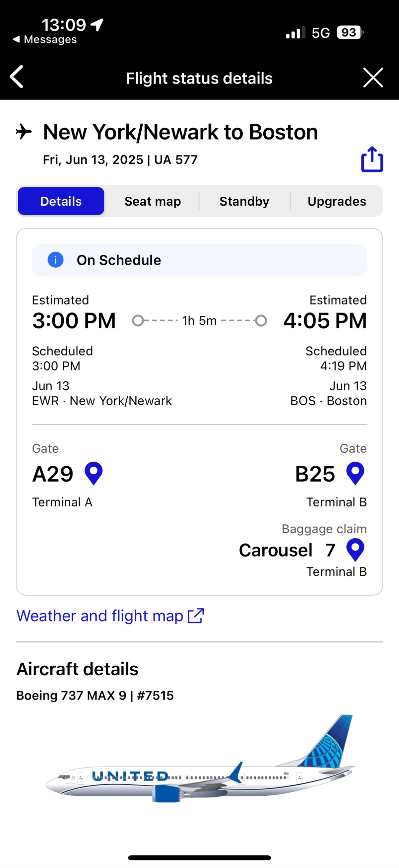399x868 pixels.
Task: Open map pin for gate A29
Action: coord(94,473)
